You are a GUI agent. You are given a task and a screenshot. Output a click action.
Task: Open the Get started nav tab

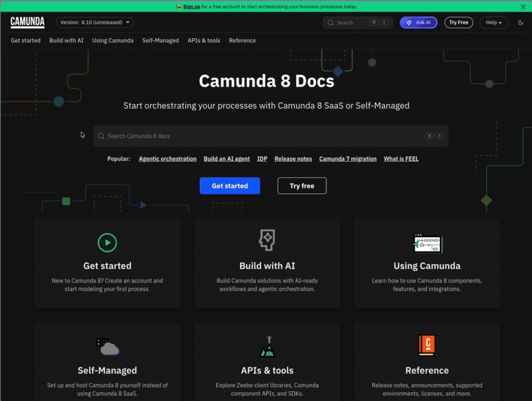(25, 40)
